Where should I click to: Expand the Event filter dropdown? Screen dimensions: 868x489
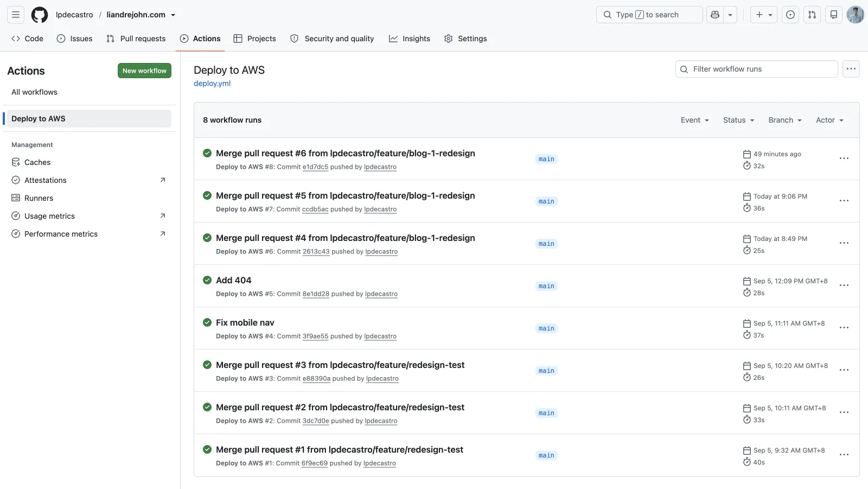pyautogui.click(x=695, y=120)
